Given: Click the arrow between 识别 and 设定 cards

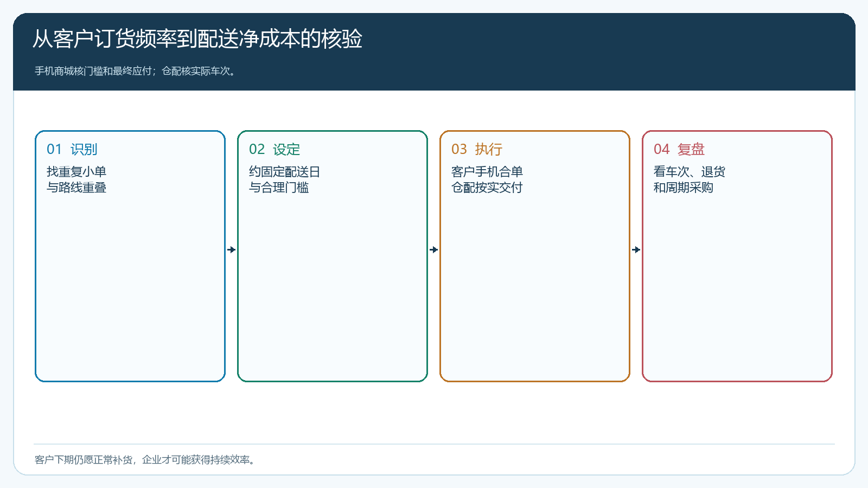Looking at the screenshot, I should tap(232, 250).
